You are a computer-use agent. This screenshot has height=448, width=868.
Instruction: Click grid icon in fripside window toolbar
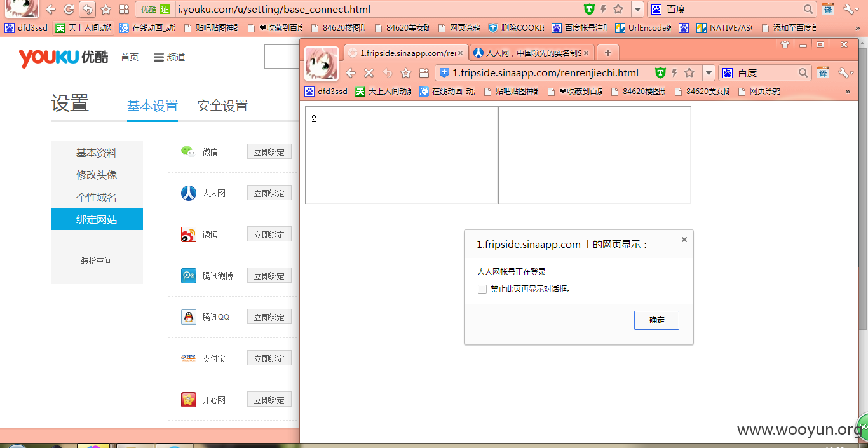click(x=424, y=72)
